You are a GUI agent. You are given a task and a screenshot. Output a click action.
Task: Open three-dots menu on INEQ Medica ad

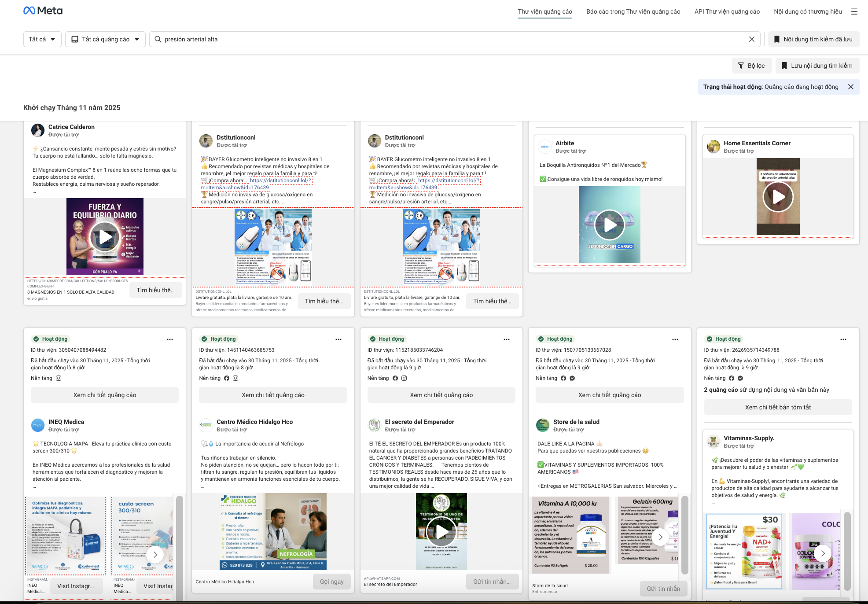coord(170,339)
